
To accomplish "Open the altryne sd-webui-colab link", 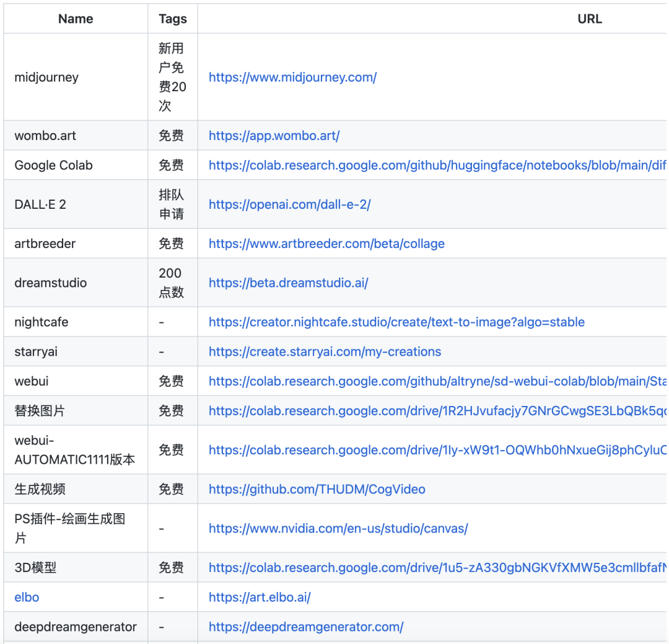I will (437, 381).
